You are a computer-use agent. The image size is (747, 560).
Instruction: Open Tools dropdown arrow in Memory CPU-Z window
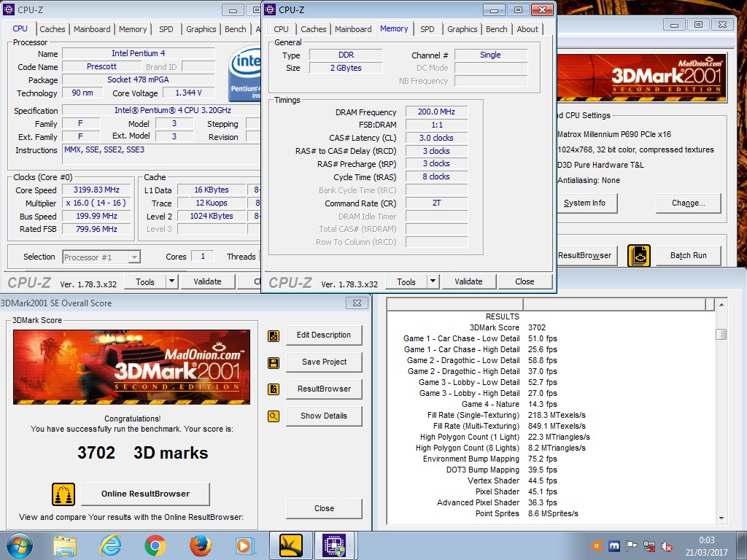[433, 281]
